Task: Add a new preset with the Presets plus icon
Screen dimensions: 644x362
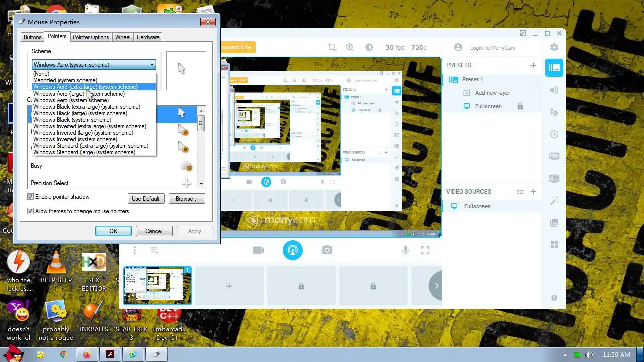Action: [x=533, y=65]
